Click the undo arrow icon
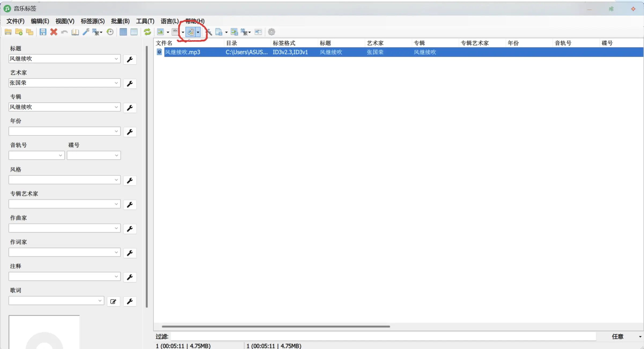This screenshot has width=644, height=349. (x=64, y=32)
